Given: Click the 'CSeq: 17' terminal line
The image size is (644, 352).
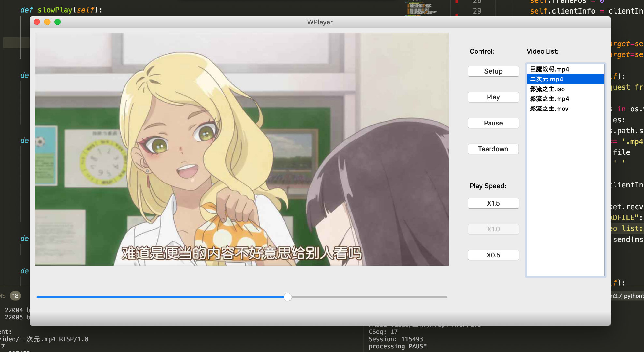Looking at the screenshot, I should [x=383, y=332].
